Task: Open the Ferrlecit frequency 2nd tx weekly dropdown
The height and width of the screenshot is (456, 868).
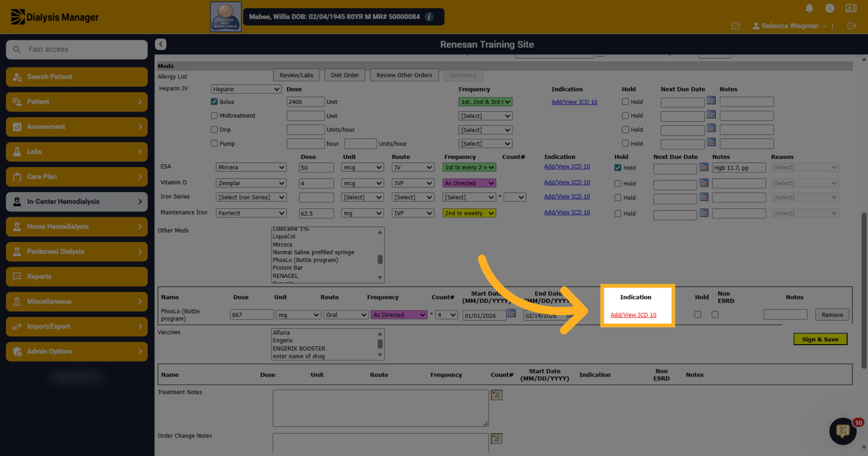Action: [x=469, y=213]
